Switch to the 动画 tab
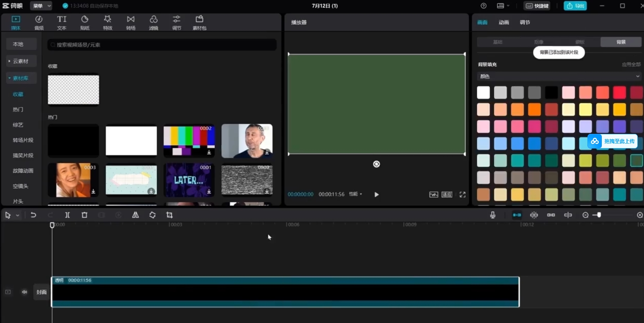This screenshot has height=323, width=644. point(504,22)
